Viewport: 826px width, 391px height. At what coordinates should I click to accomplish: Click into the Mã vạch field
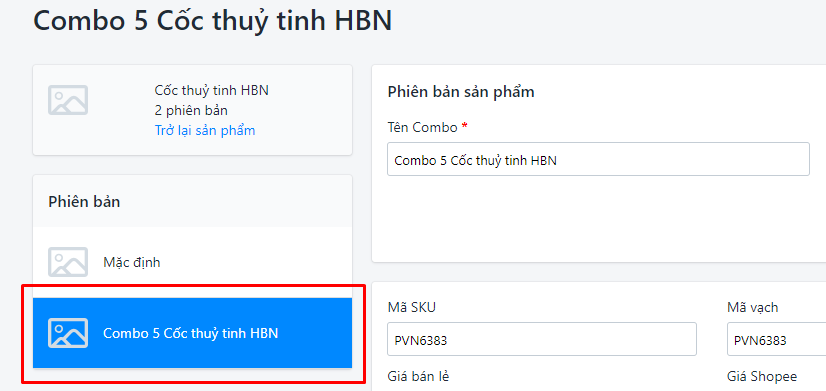click(776, 339)
